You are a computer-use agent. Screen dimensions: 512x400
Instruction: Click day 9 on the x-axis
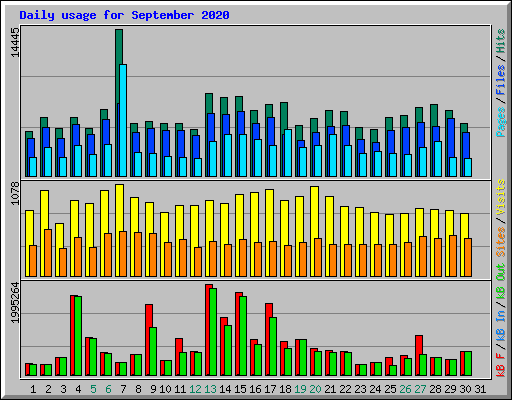(153, 389)
